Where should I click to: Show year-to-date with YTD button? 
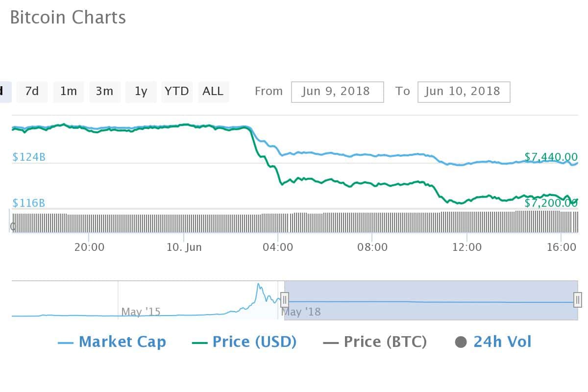pyautogui.click(x=177, y=92)
